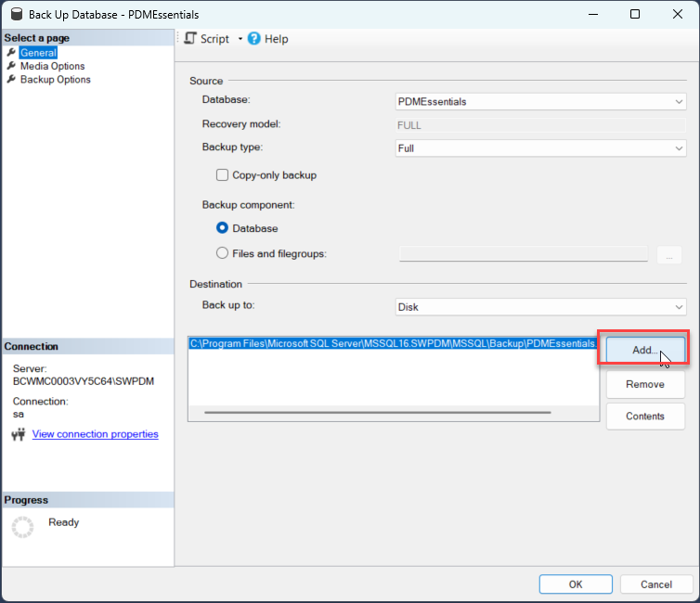
Task: Click the Media Options wrench icon
Action: pos(12,66)
